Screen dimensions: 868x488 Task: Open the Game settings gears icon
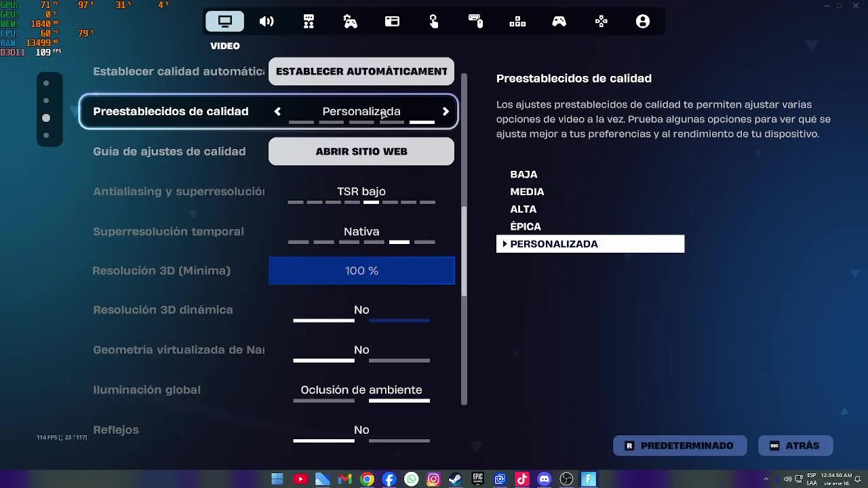pyautogui.click(x=309, y=22)
